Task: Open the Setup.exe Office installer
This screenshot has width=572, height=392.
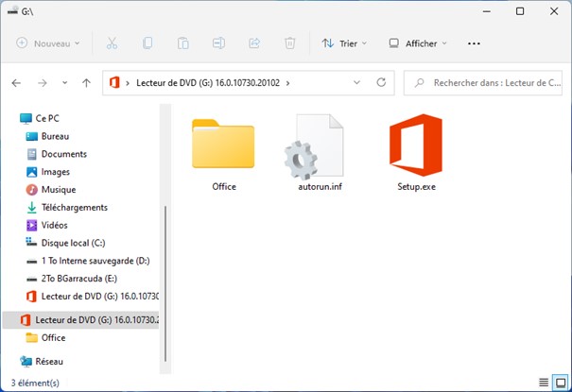Action: pos(416,153)
